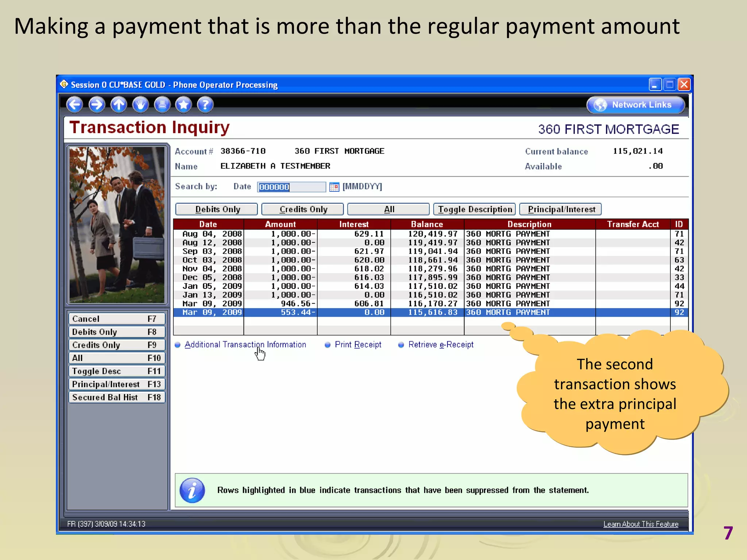Viewport: 747px width, 560px height.
Task: Select the Sep 03, 2008 transaction row
Action: pos(430,252)
